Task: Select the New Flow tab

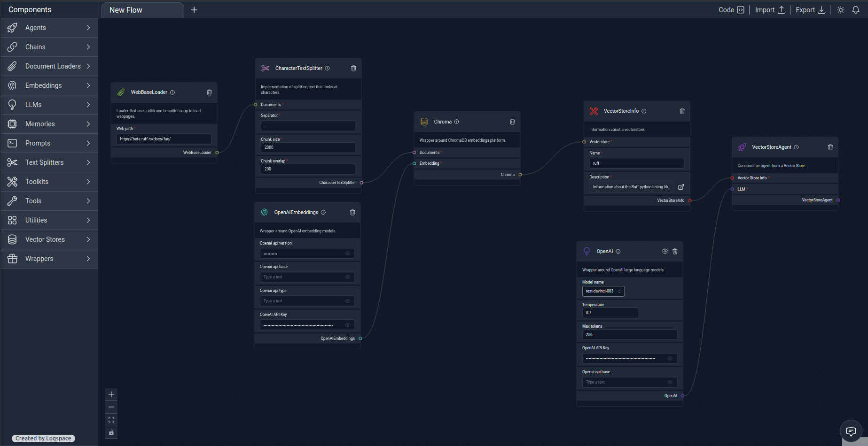Action: [x=142, y=10]
